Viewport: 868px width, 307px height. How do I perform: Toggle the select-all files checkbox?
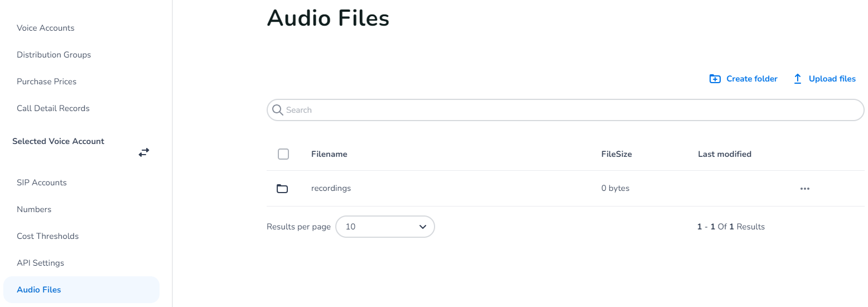pos(283,154)
